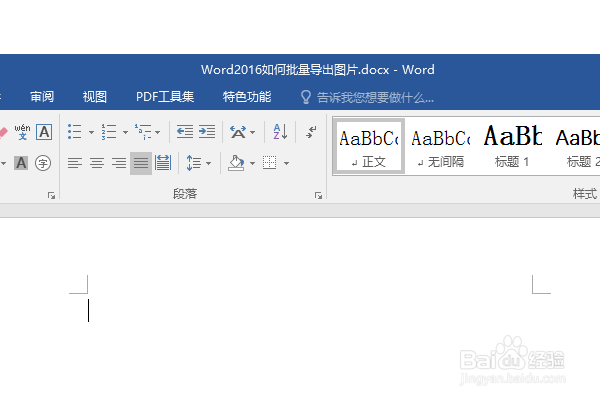Viewport: 600px width, 400px height.
Task: Apply distributed alignment
Action: click(163, 163)
